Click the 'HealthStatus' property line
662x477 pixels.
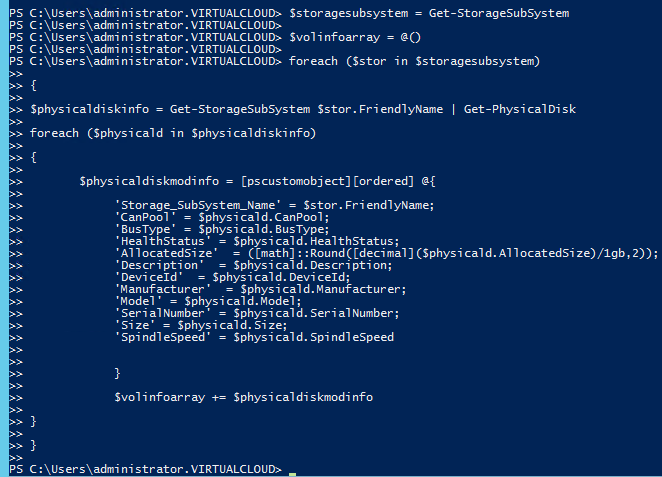point(257,240)
